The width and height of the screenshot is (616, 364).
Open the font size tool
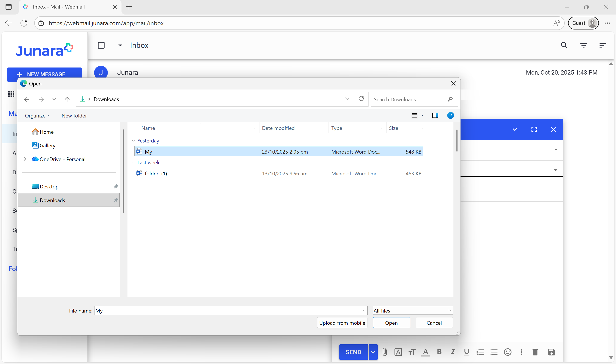click(412, 352)
